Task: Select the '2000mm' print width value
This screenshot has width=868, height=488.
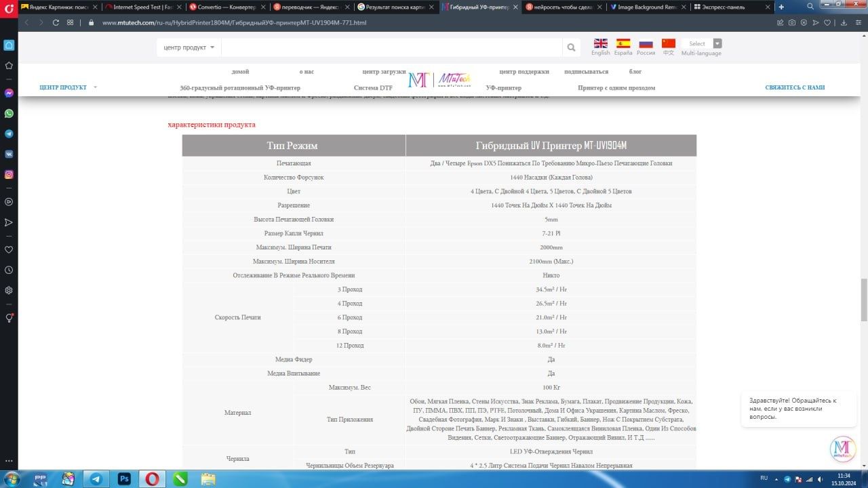Action: (551, 247)
